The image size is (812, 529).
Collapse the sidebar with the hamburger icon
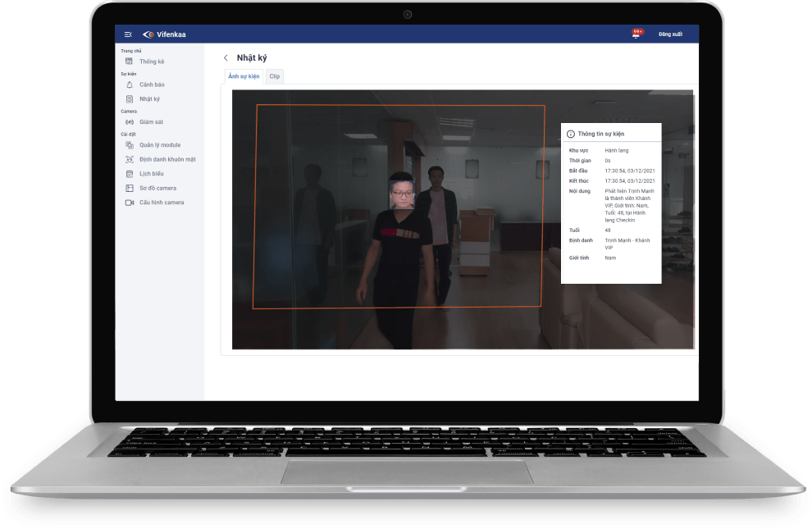[128, 34]
